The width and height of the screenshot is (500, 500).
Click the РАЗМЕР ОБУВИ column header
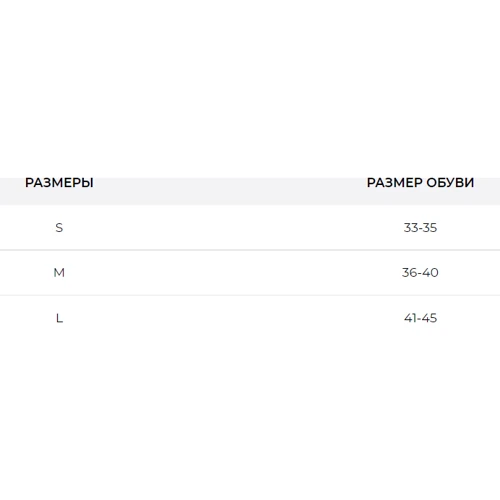[420, 183]
